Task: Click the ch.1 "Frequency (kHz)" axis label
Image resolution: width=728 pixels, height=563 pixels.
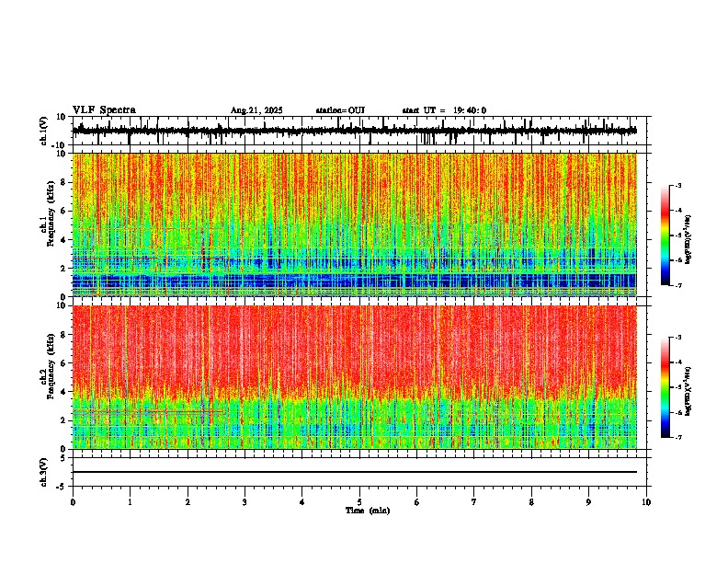Action: coord(51,213)
